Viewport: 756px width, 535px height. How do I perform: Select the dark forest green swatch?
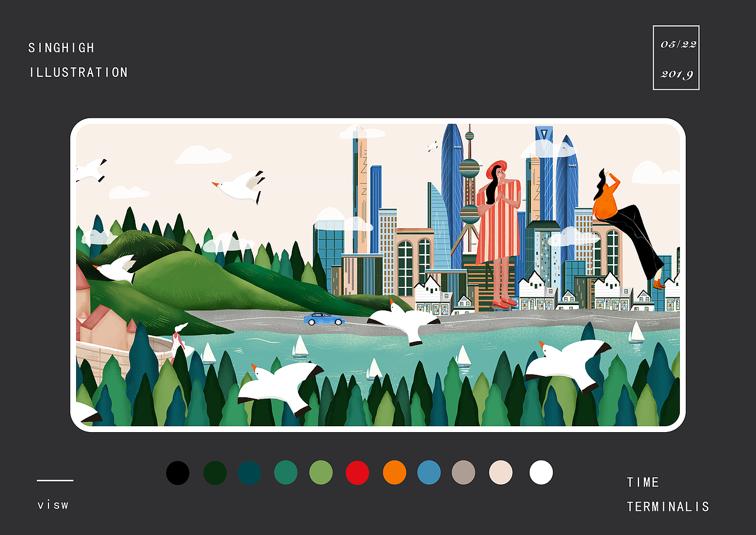[215, 473]
